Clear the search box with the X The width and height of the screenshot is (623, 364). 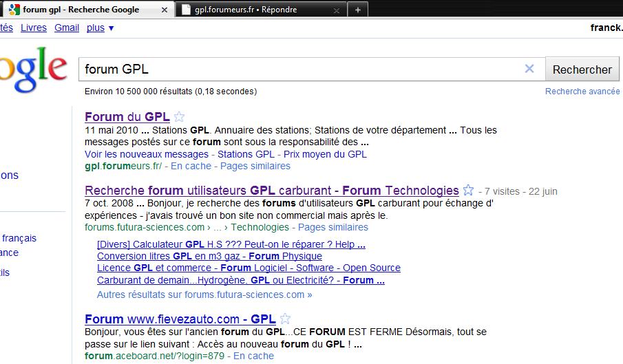(529, 69)
